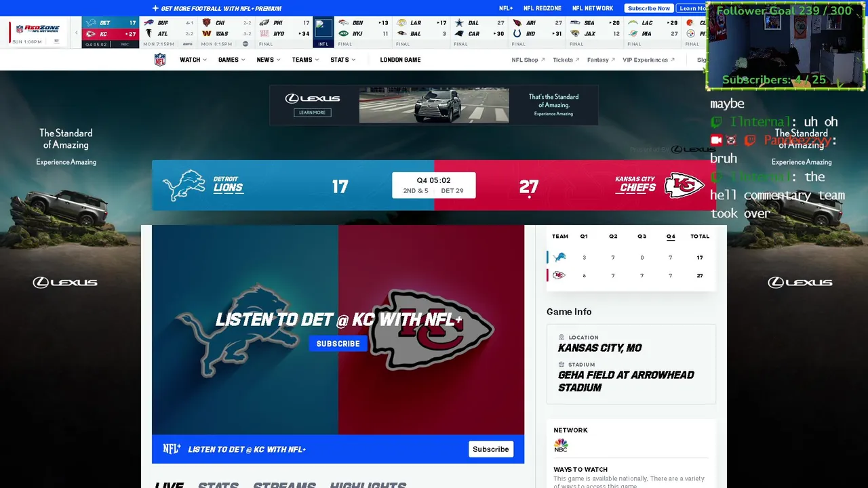Screen dimensions: 868x488
Task: Click the NFL+ link in top blue bar
Action: pos(506,8)
